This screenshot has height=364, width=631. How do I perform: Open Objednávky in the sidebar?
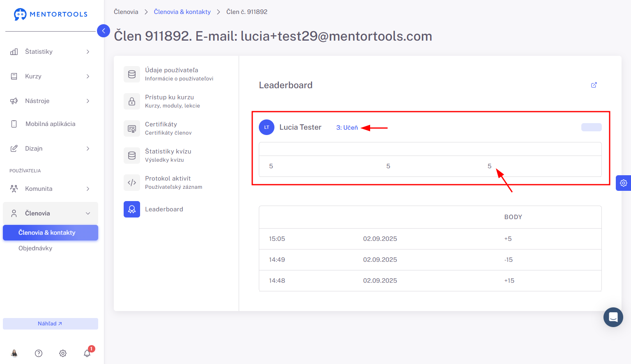click(35, 248)
